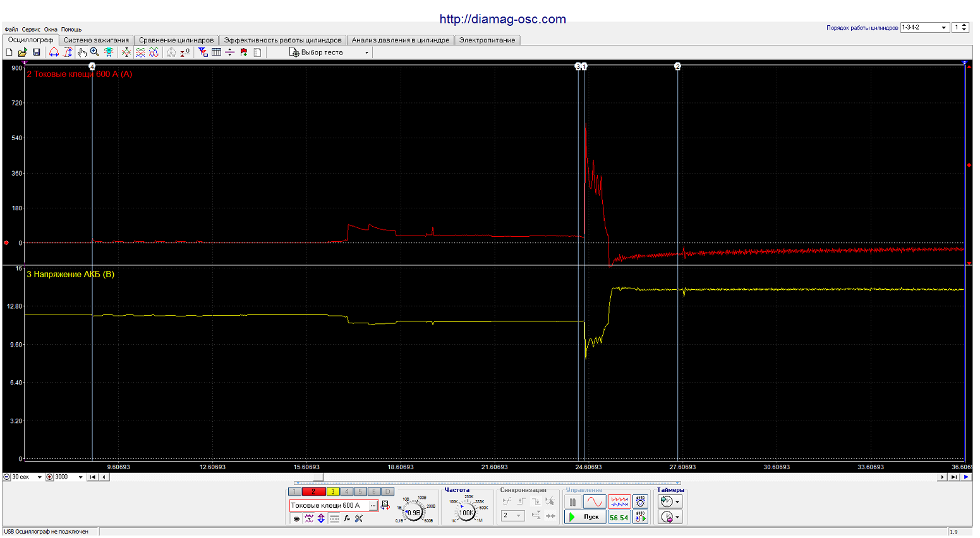Image resolution: width=980 pixels, height=538 pixels.
Task: Open the fx function channel icon
Action: (x=347, y=518)
